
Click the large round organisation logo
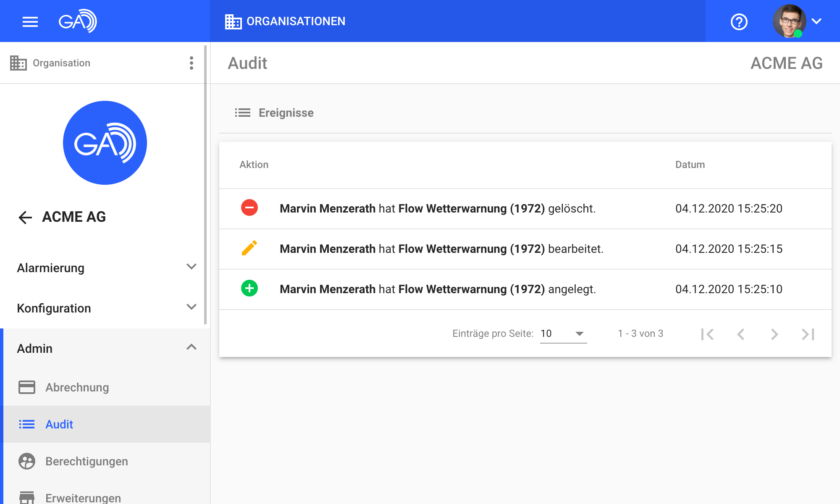(x=105, y=143)
